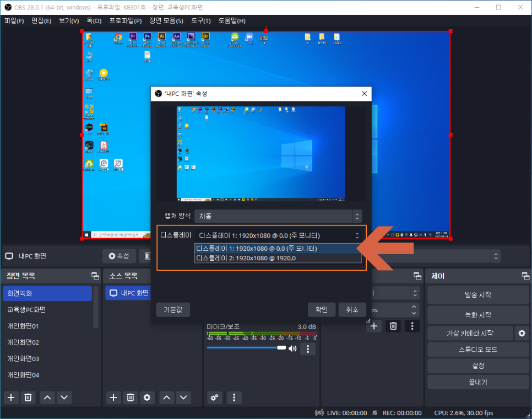The height and width of the screenshot is (419, 532).
Task: Click 끝내기 button
Action: pos(478,382)
